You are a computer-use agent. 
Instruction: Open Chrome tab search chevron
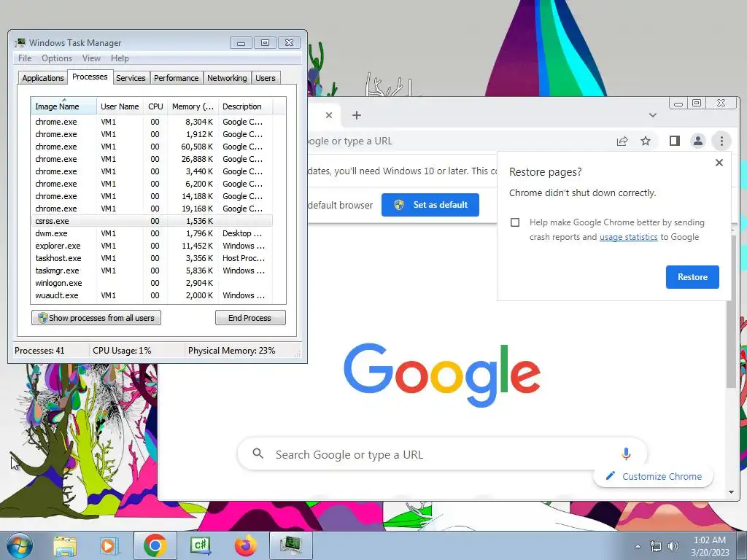653,115
